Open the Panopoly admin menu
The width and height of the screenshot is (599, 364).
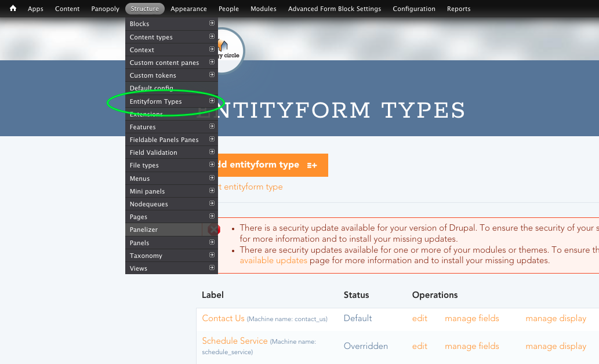pos(105,8)
